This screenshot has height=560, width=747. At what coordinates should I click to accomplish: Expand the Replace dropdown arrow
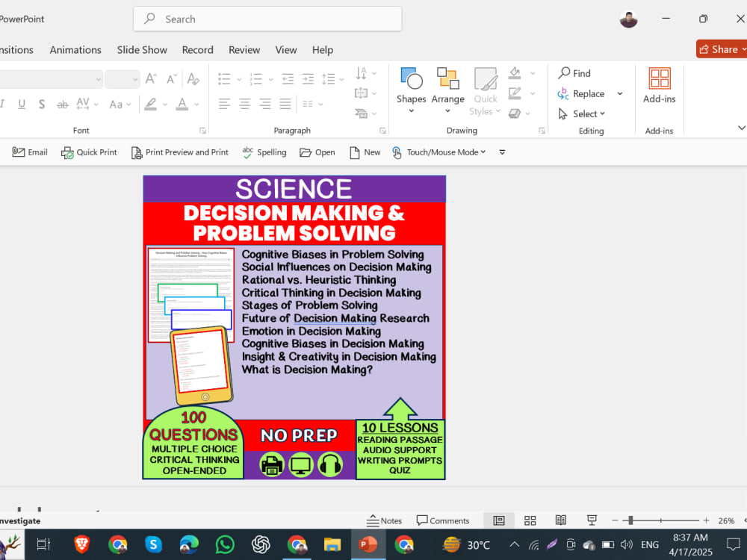620,93
